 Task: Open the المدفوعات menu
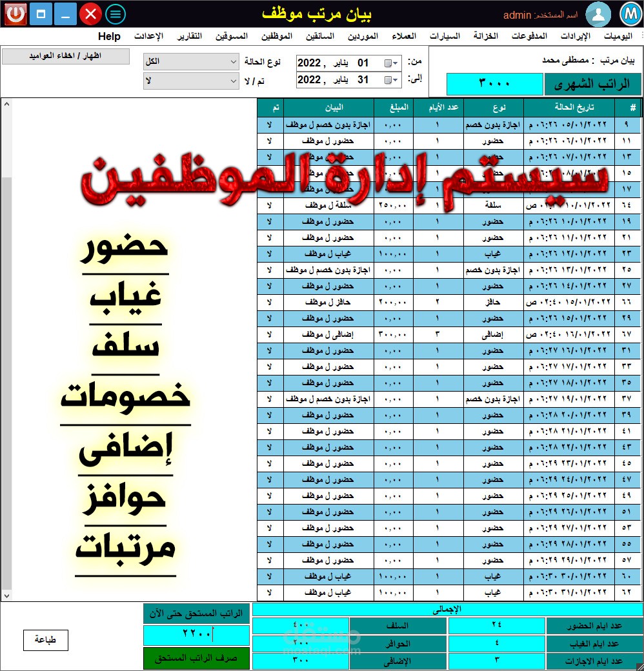pyautogui.click(x=529, y=36)
